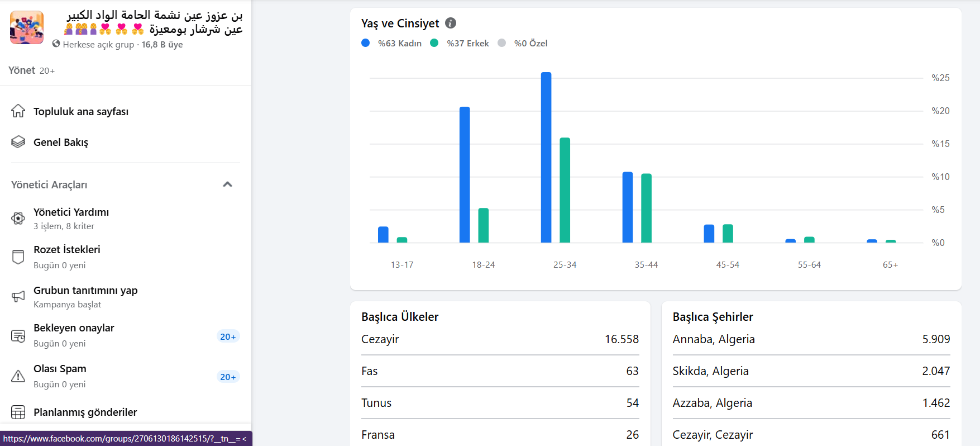Click the 13-17 age axis label

point(402,265)
